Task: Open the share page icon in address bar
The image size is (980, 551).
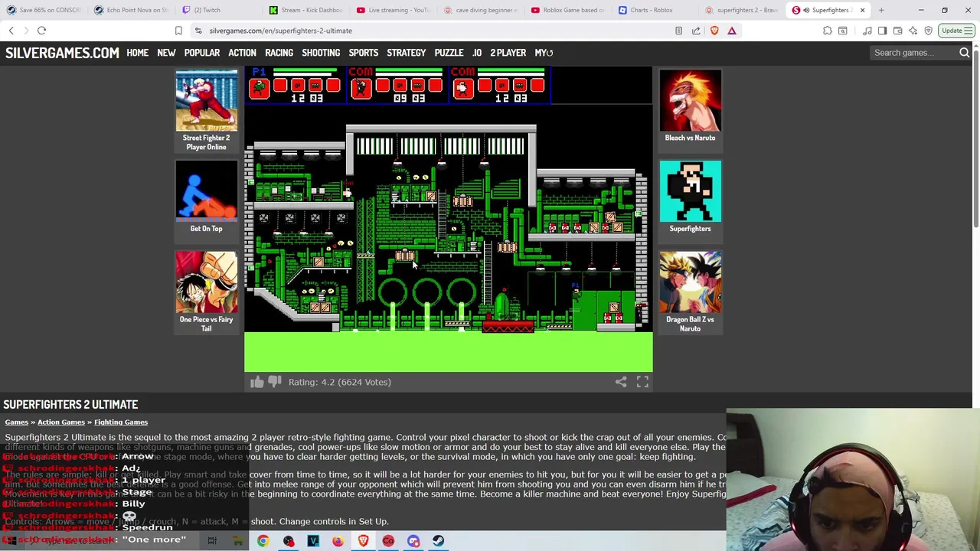Action: (x=696, y=31)
